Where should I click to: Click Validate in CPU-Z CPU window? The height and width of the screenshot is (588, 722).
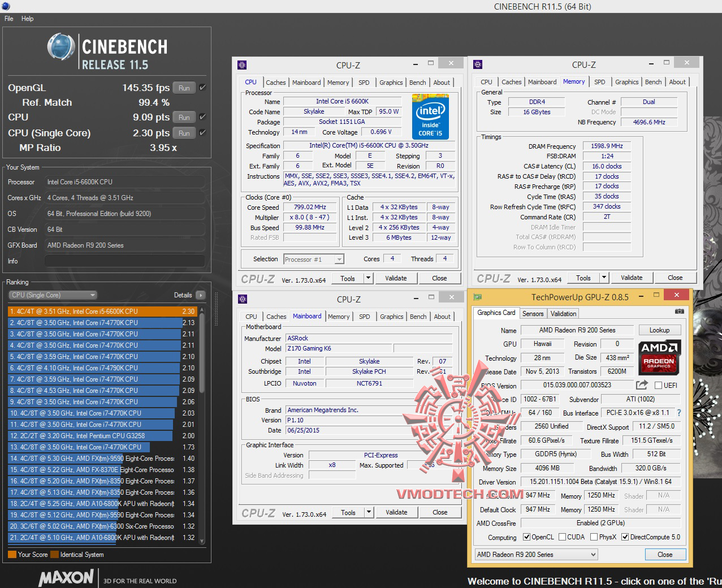pyautogui.click(x=396, y=278)
